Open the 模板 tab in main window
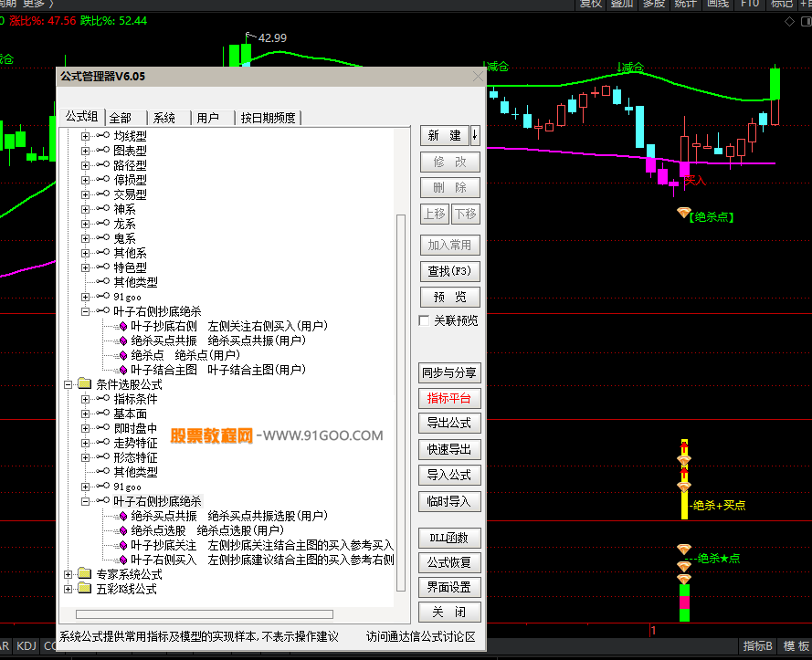The height and width of the screenshot is (660, 812). [796, 646]
